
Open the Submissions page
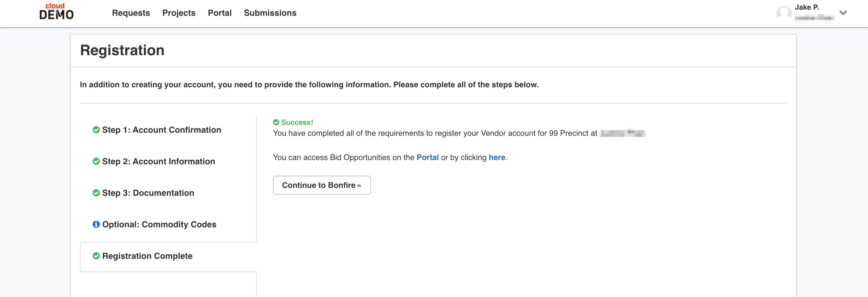tap(270, 13)
